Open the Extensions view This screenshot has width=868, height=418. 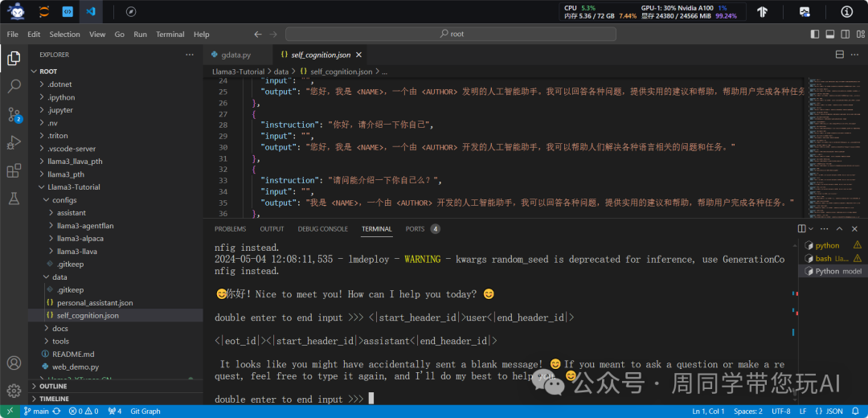tap(14, 171)
